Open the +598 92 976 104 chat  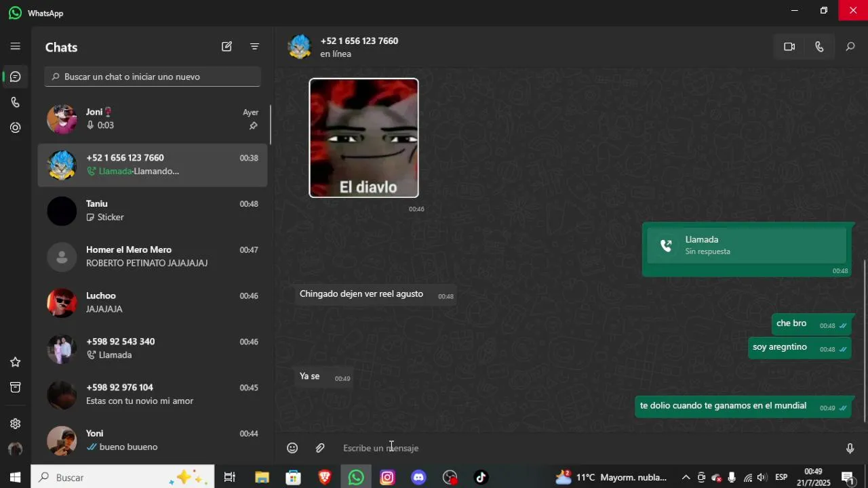point(153,394)
